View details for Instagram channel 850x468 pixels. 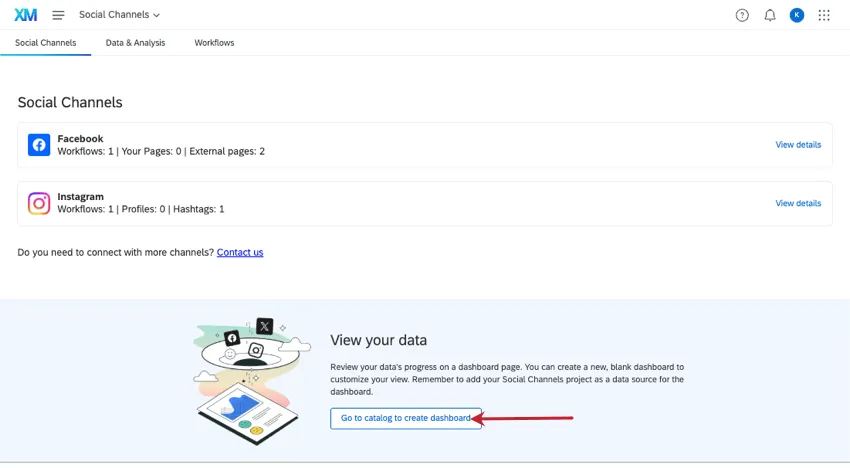(x=798, y=204)
